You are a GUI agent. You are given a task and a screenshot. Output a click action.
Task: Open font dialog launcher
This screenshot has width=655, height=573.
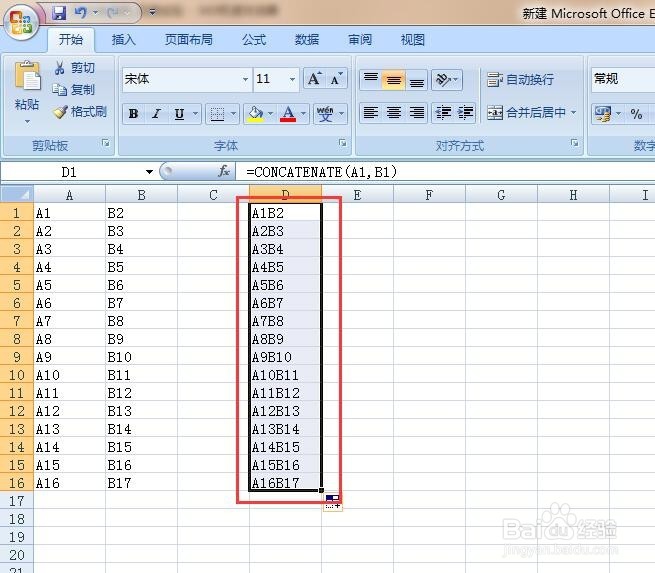click(x=343, y=143)
